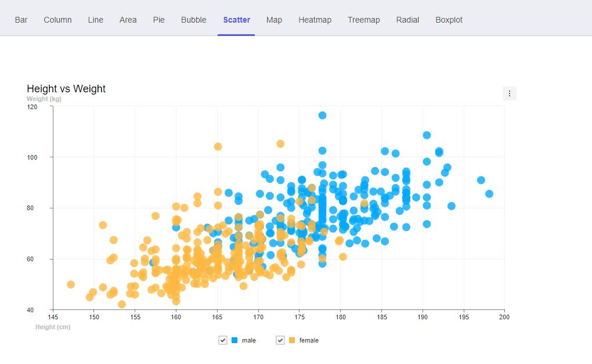Show the Pie chart tab
The image size is (592, 364).
tap(159, 20)
